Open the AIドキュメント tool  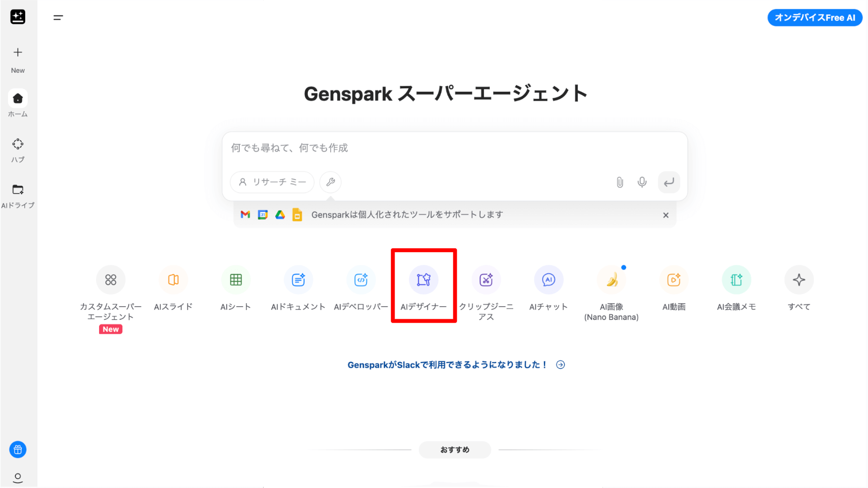tap(298, 280)
